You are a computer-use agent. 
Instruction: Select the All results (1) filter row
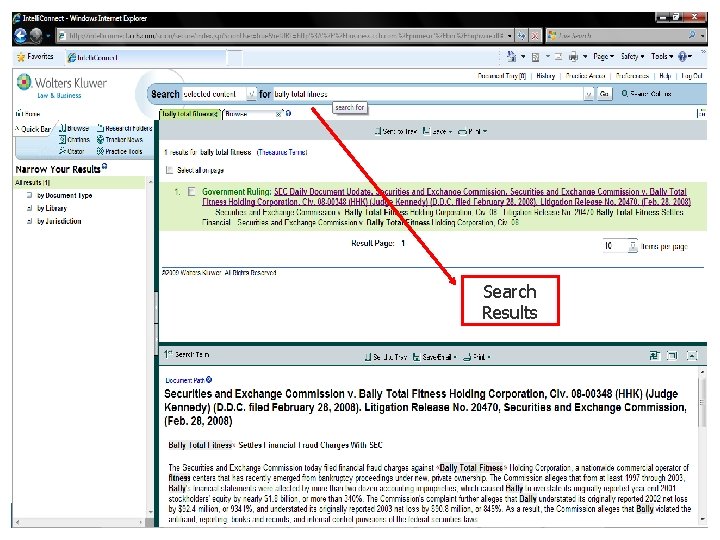[79, 182]
